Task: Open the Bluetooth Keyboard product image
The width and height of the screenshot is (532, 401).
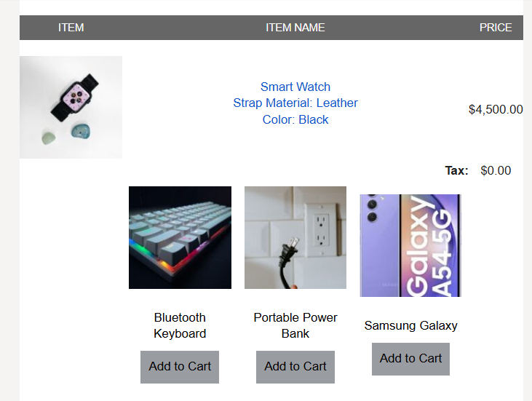Action: (x=180, y=237)
